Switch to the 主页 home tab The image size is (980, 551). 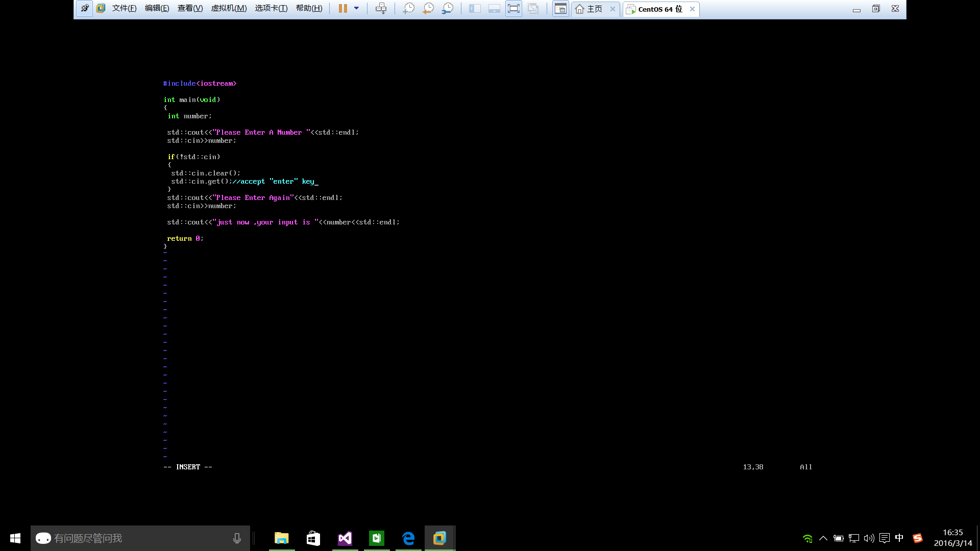tap(589, 9)
